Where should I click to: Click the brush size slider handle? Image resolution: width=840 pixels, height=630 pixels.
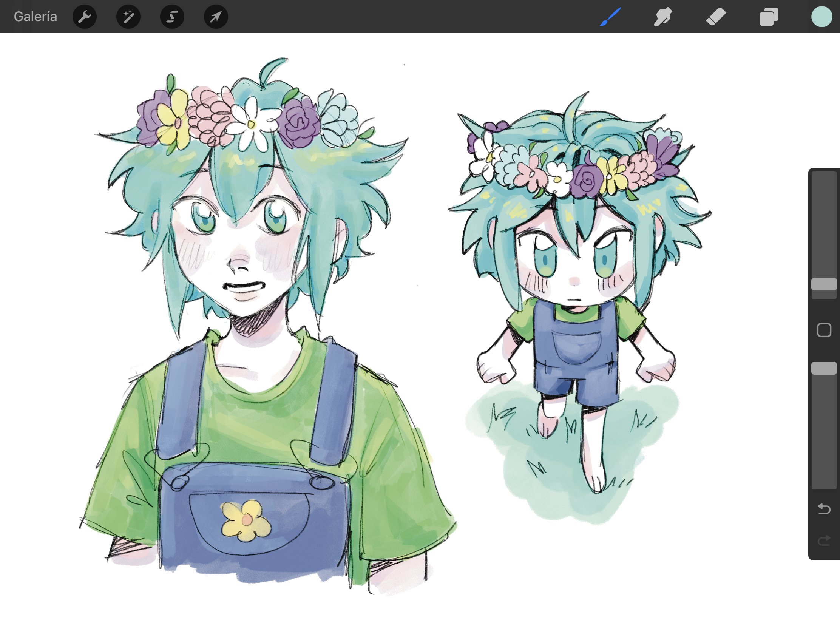coord(824,284)
